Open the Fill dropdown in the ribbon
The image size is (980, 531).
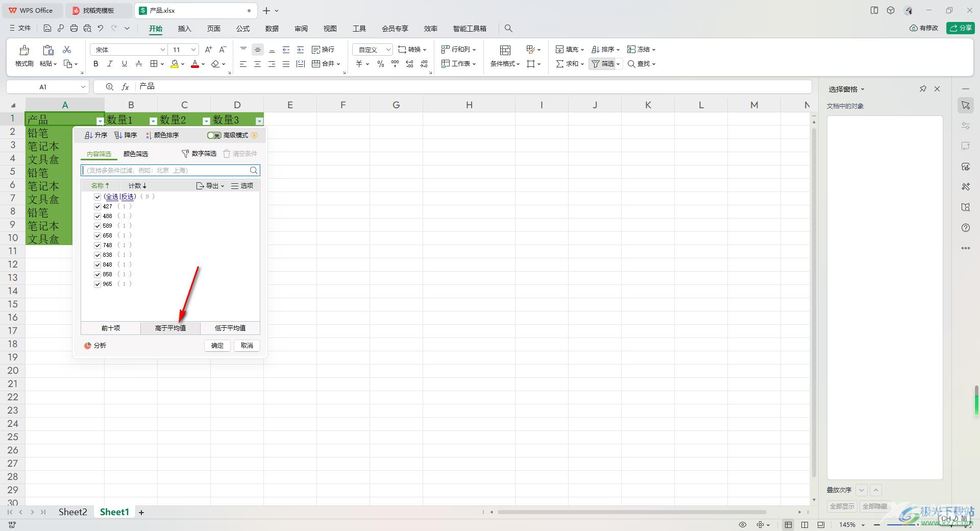(x=570, y=50)
